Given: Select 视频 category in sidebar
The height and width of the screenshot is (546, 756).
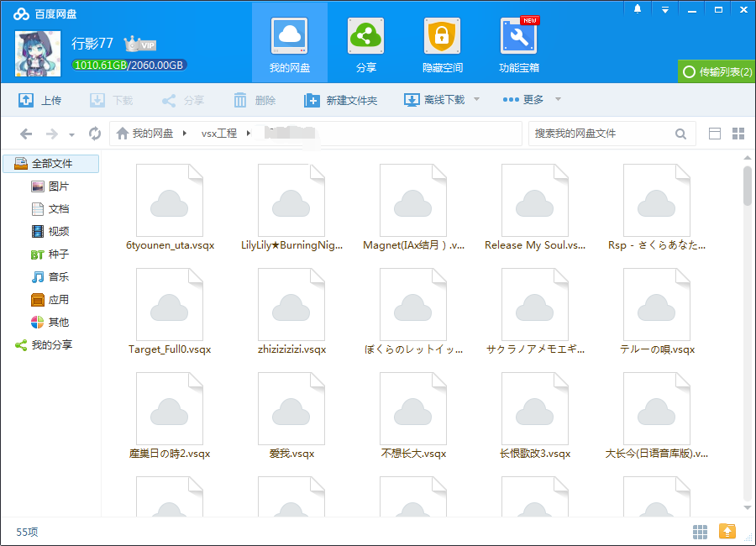Looking at the screenshot, I should click(51, 232).
